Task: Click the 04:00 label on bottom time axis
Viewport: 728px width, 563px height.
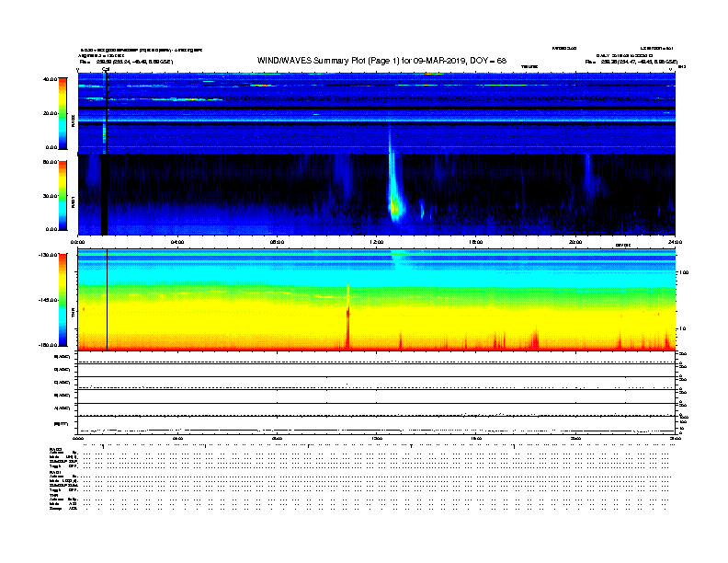Action: 177,439
